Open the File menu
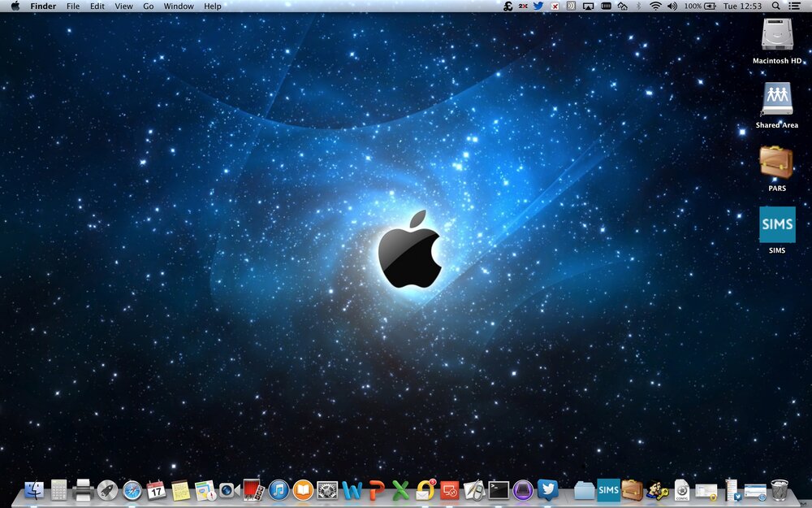812x508 pixels. click(x=73, y=7)
